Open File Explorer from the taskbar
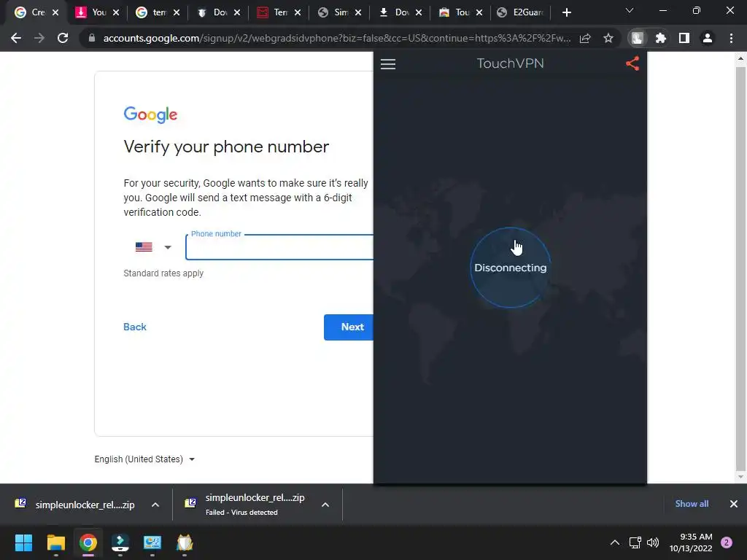Image resolution: width=747 pixels, height=560 pixels. 55,542
